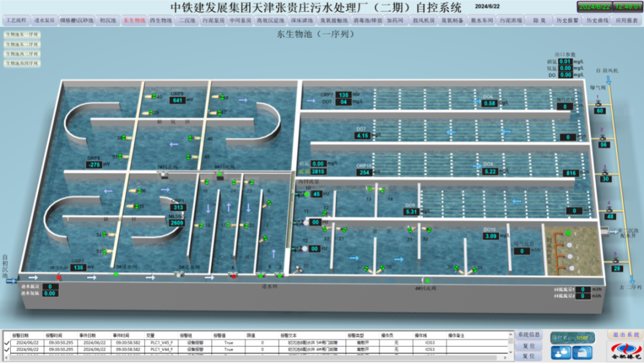Click aeration valve 3 icon
Screen dimensions: 644x363
[605, 173]
